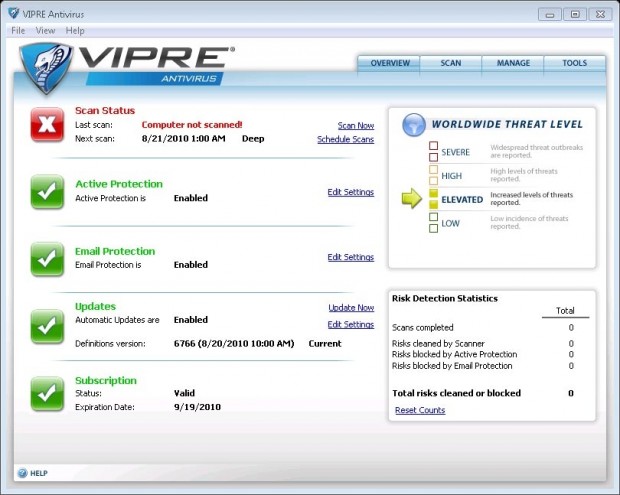Click the yellow threat level arrow indicator

(412, 198)
